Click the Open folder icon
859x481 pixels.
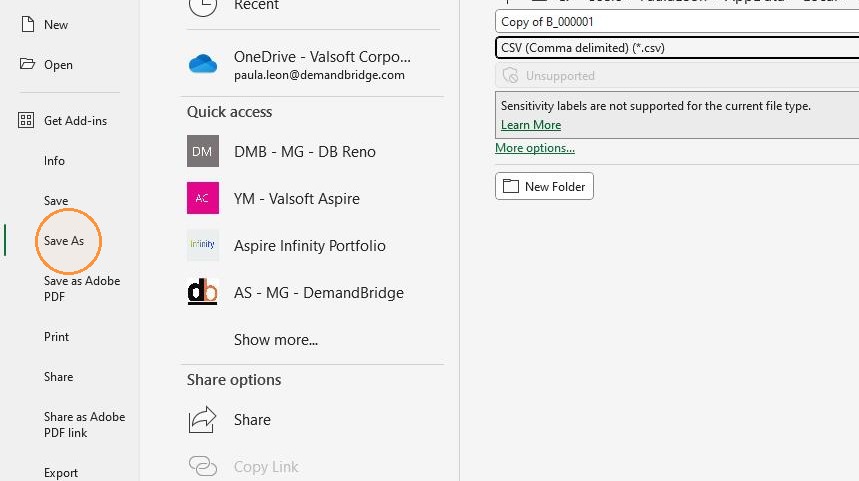point(27,64)
